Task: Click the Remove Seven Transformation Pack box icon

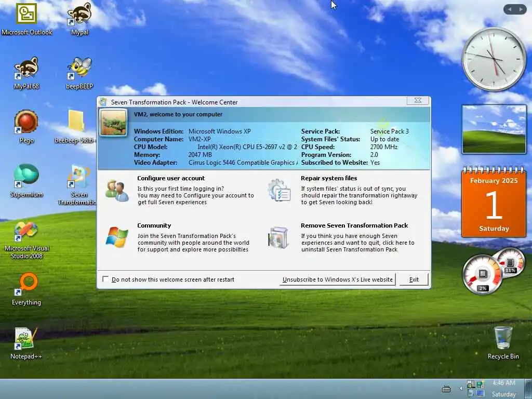Action: coord(278,237)
